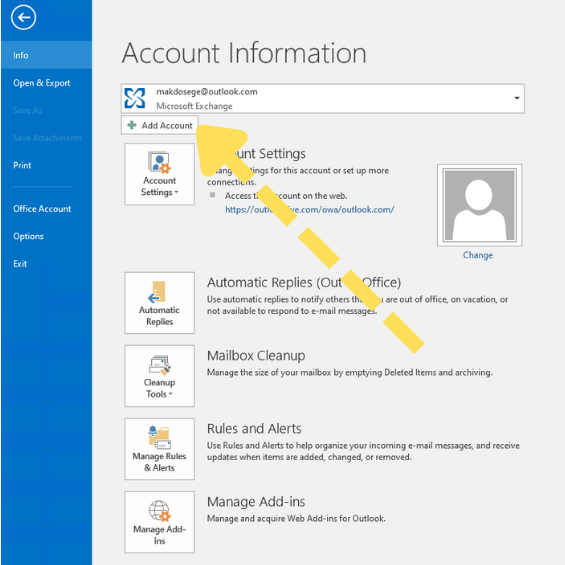
Task: Open the Open & Export menu item
Action: (x=46, y=83)
